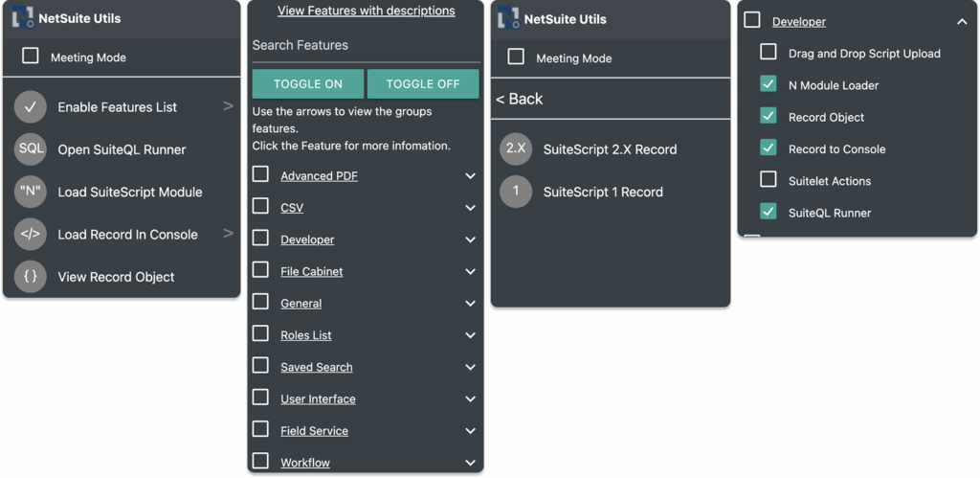Select Open SuiteQL Runner
980x478 pixels.
[x=122, y=149]
